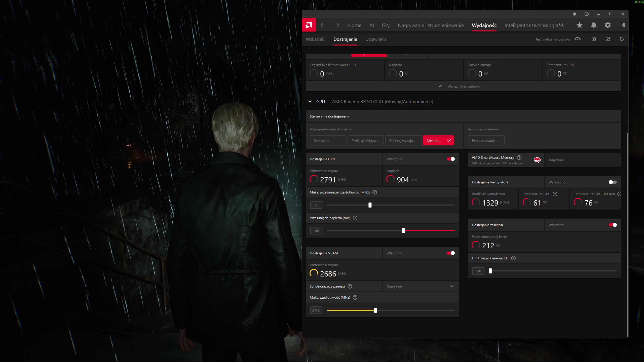This screenshot has width=644, height=362.
Task: Click help icon for Limit zużycia energii
Action: [513, 258]
